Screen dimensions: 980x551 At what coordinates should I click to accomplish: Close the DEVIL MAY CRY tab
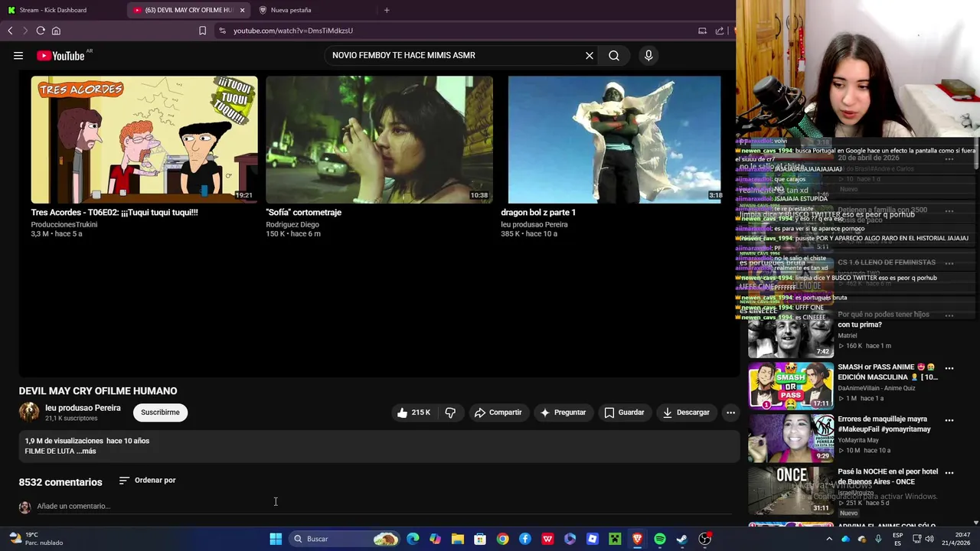[x=242, y=10]
